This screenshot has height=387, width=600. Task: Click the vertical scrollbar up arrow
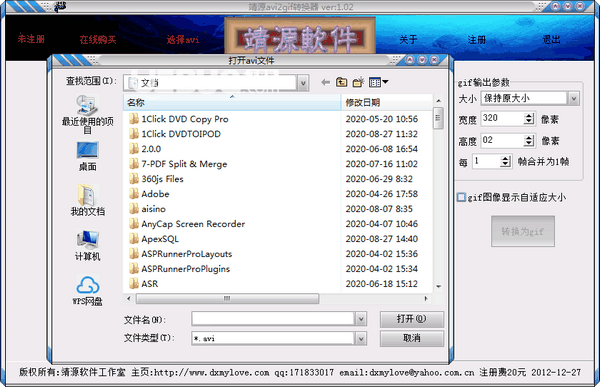pyautogui.click(x=439, y=100)
